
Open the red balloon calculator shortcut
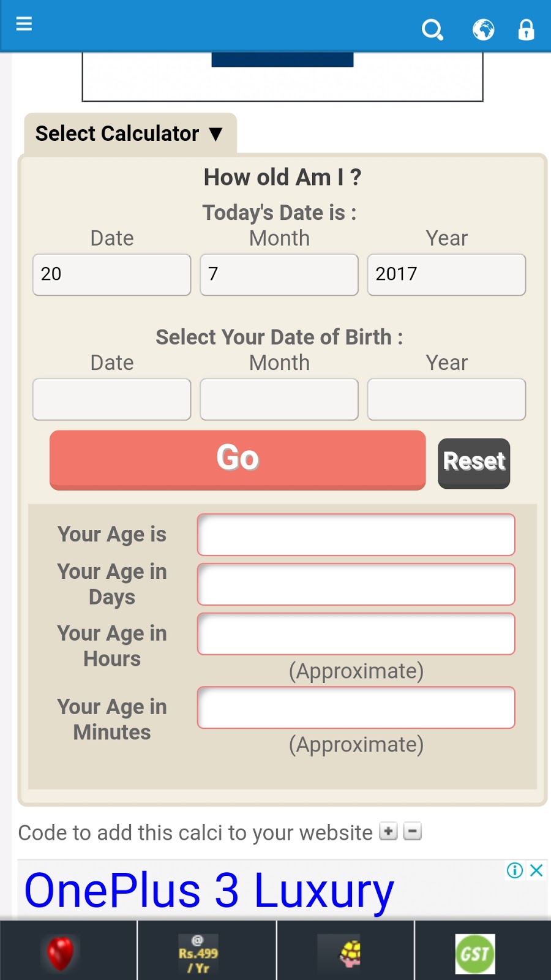[x=61, y=953]
